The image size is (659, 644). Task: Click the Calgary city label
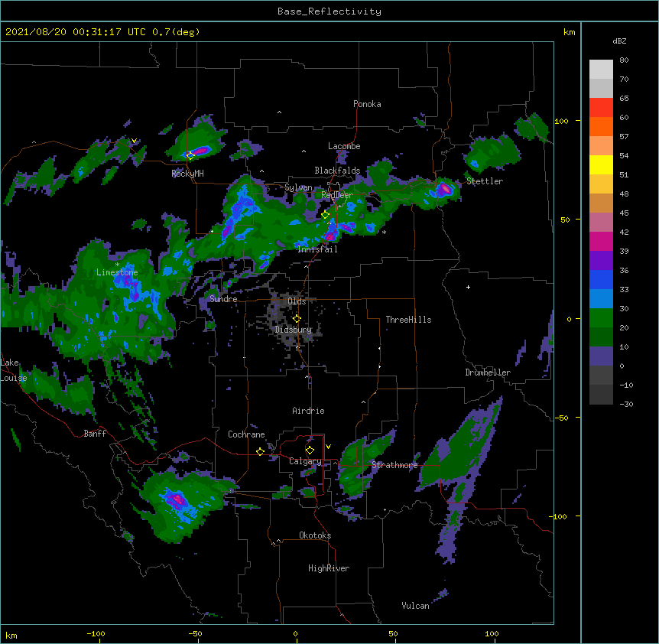point(305,461)
